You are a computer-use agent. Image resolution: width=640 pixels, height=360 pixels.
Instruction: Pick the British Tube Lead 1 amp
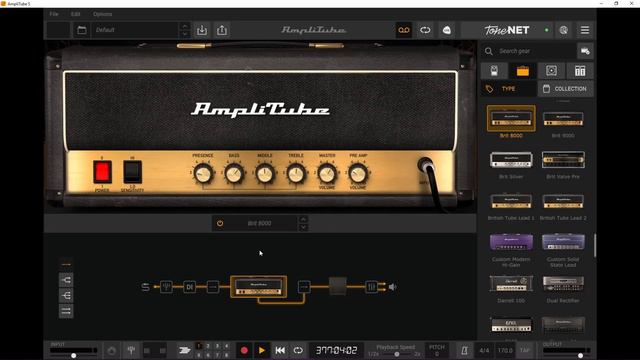[x=511, y=201]
